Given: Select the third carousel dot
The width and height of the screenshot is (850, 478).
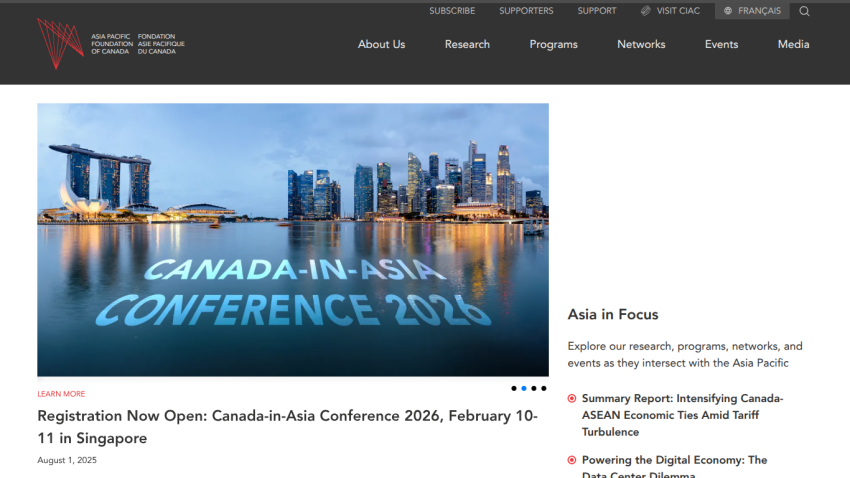Looking at the screenshot, I should click(534, 388).
